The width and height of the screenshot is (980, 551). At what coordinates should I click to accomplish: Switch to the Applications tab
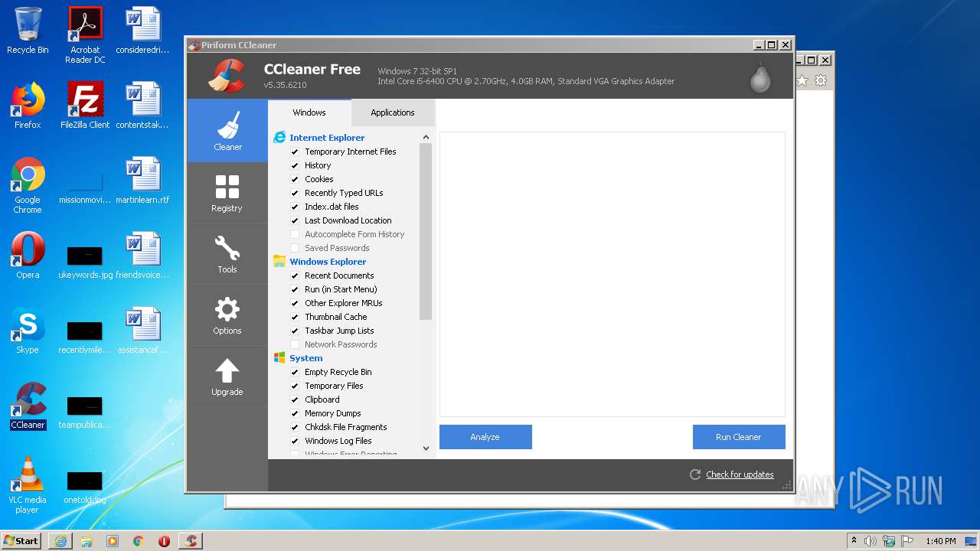[x=393, y=112]
